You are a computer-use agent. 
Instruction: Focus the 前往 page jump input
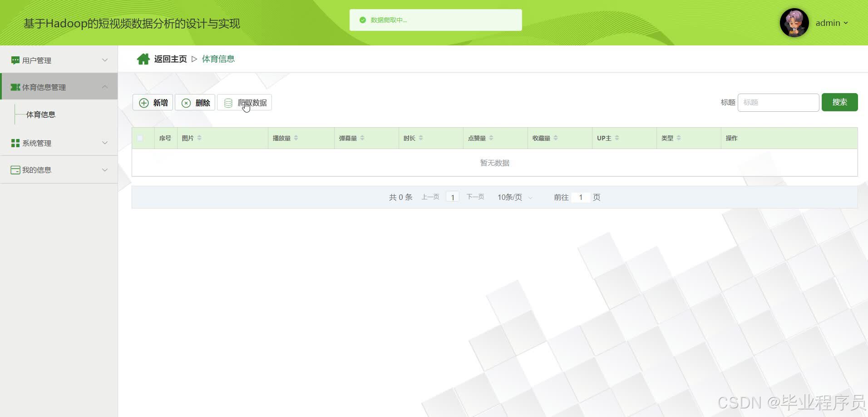coord(581,197)
